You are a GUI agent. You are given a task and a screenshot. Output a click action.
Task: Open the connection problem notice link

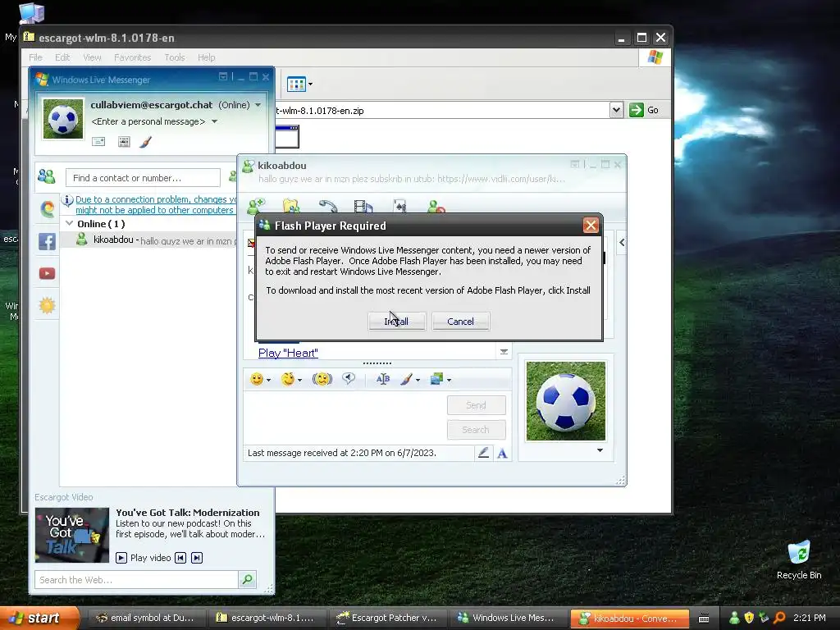point(155,204)
